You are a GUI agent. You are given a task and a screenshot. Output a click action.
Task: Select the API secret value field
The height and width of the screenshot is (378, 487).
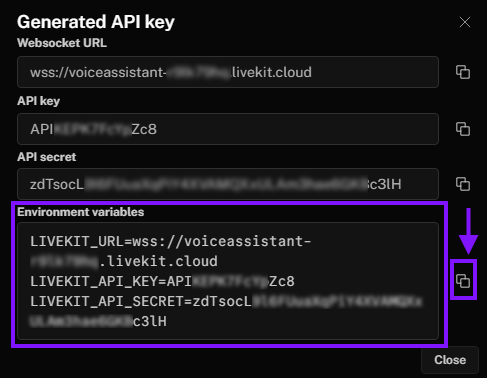(228, 184)
